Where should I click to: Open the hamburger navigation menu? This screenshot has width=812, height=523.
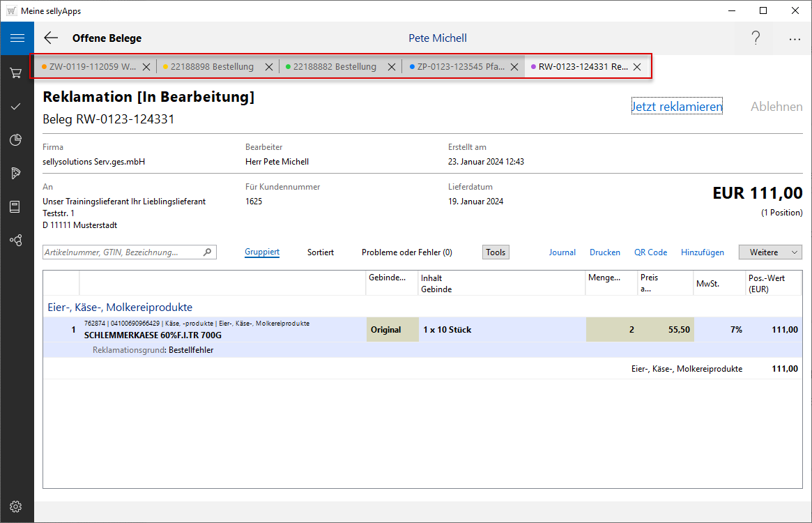[17, 38]
